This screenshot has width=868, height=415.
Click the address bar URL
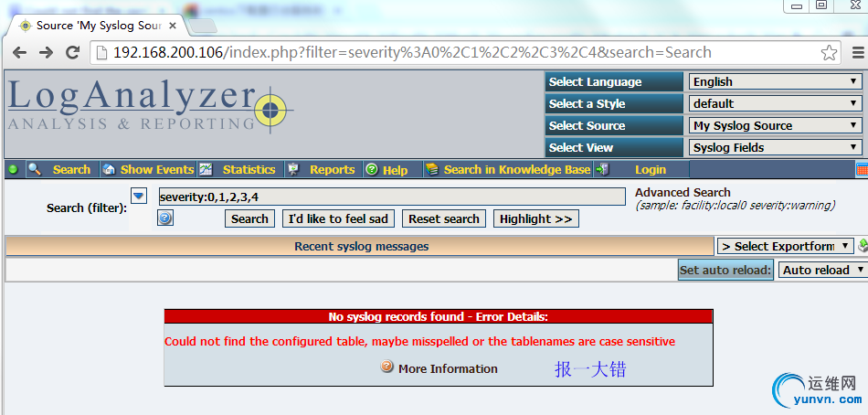coord(412,53)
